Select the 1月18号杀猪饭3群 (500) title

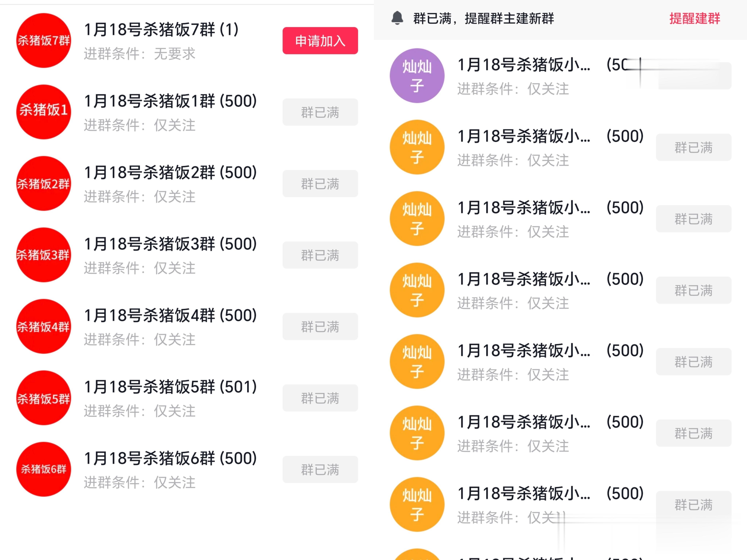(x=170, y=244)
